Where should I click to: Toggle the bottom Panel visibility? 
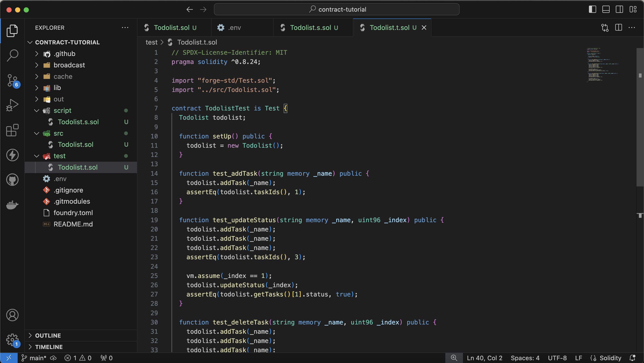coord(606,9)
